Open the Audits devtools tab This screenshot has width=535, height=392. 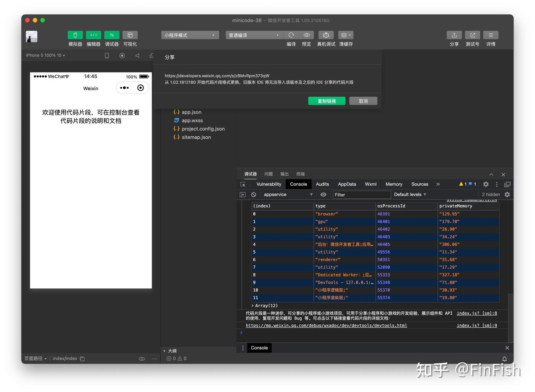322,184
